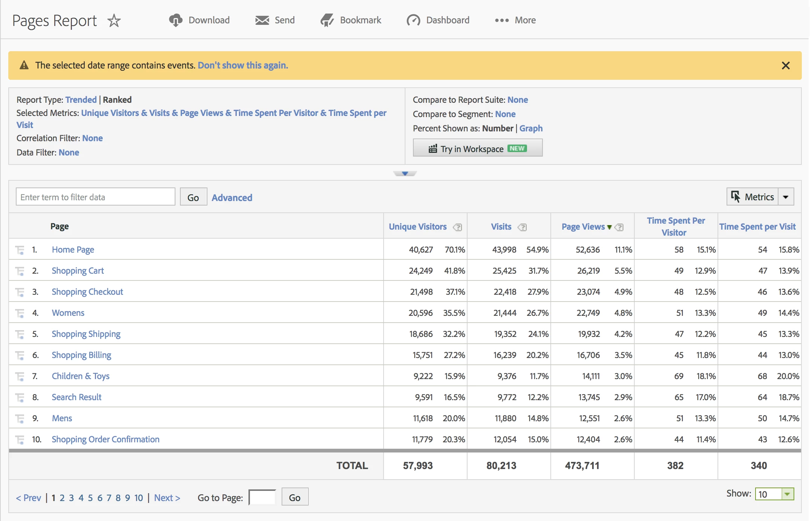Image resolution: width=812 pixels, height=521 pixels.
Task: Dismiss the yellow events warning banner
Action: click(x=786, y=66)
